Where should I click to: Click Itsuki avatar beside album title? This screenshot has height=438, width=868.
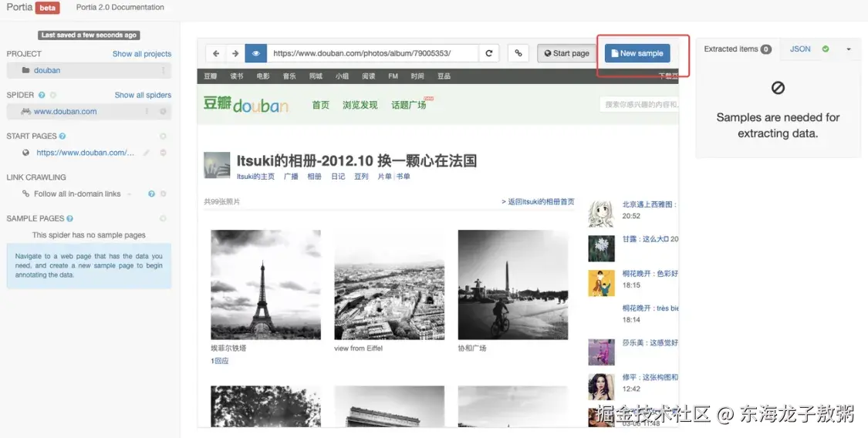pyautogui.click(x=217, y=165)
